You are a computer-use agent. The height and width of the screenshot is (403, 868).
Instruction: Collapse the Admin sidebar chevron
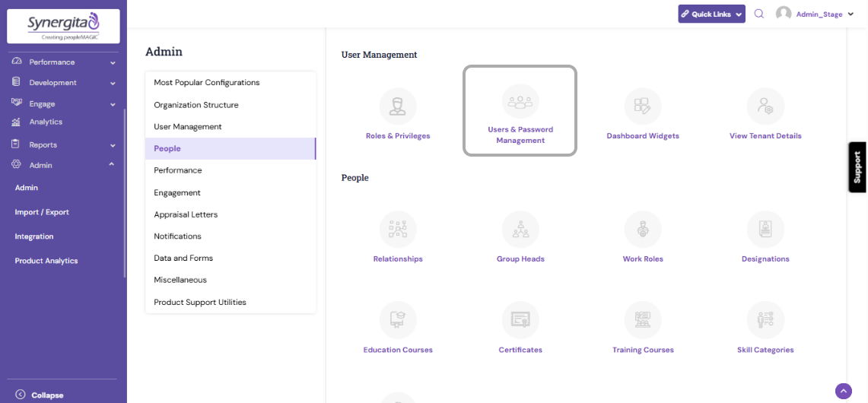(x=112, y=164)
